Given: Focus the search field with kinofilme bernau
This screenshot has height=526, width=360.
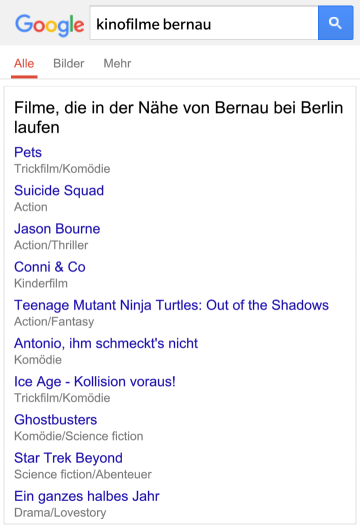Looking at the screenshot, I should [204, 23].
